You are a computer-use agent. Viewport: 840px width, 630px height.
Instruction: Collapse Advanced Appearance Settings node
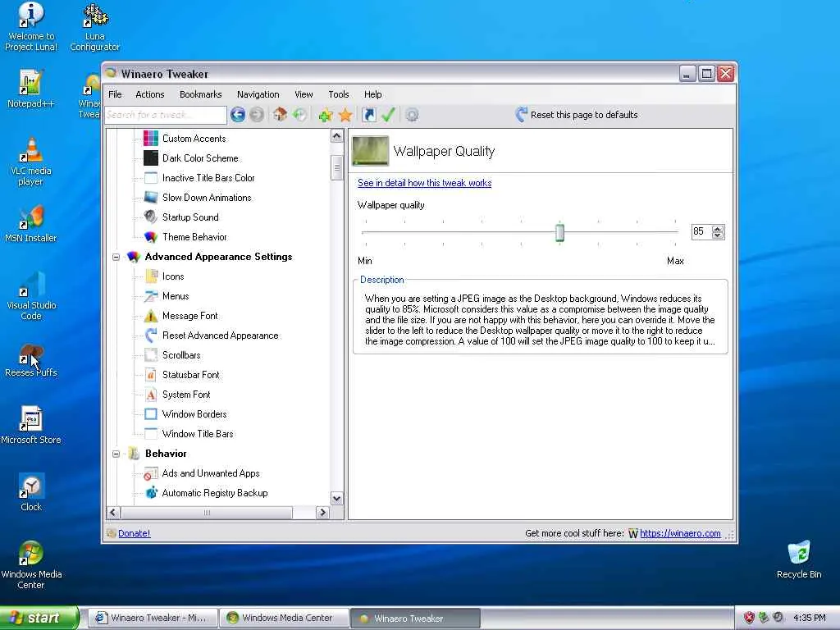116,257
